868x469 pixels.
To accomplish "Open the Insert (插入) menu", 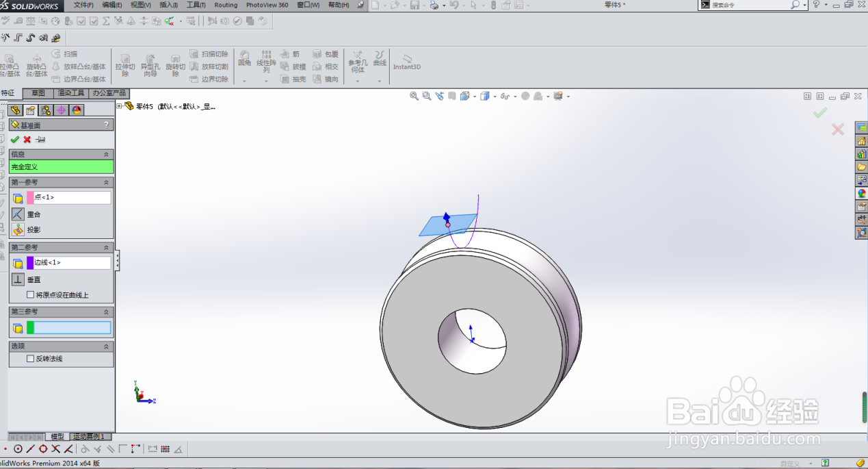I will coord(168,5).
